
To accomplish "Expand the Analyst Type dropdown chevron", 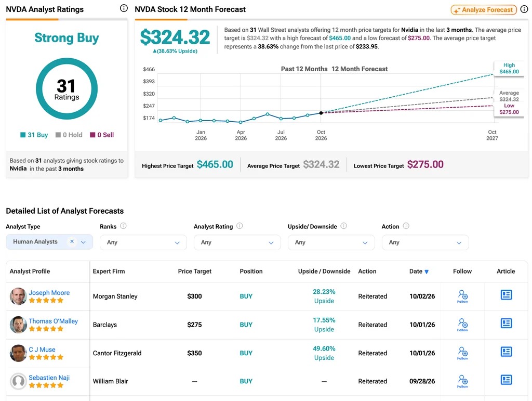I will [x=84, y=242].
